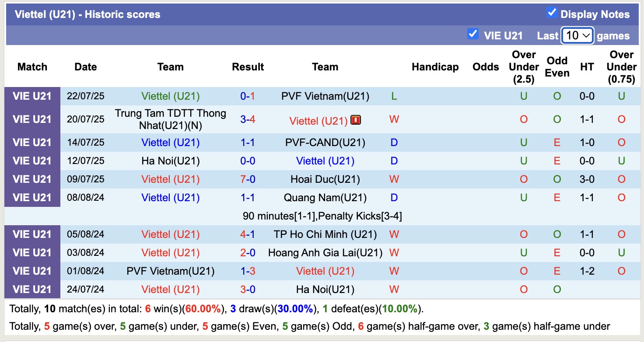The image size is (644, 342).
Task: Click the VIE U21 badge for 24/07/24 match
Action: click(x=32, y=289)
